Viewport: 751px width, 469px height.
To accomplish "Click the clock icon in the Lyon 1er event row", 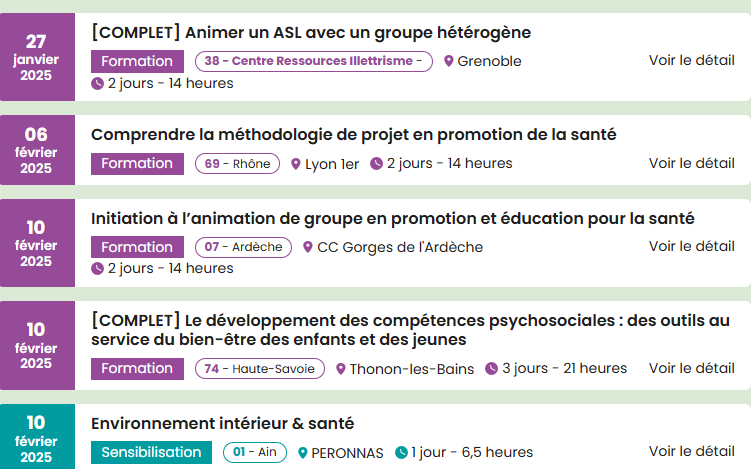I will [x=376, y=163].
